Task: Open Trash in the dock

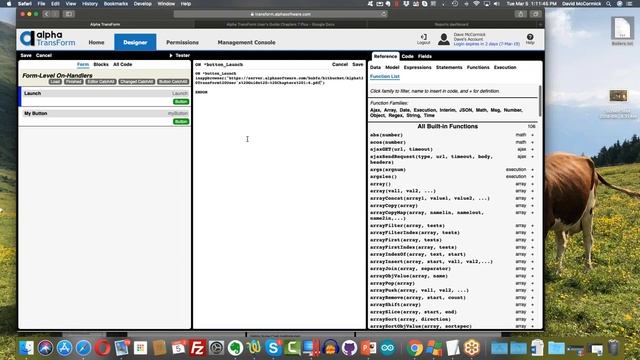Action: tap(613, 348)
